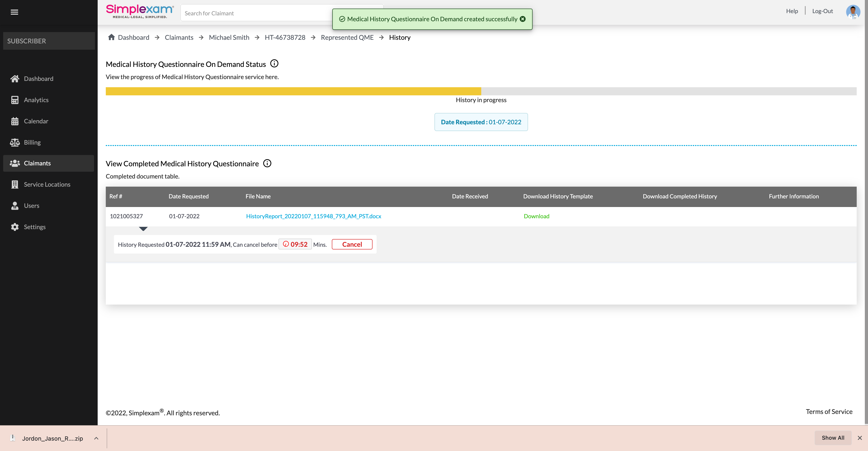The width and height of the screenshot is (868, 451).
Task: Open the Analytics sidebar item
Action: click(x=36, y=100)
